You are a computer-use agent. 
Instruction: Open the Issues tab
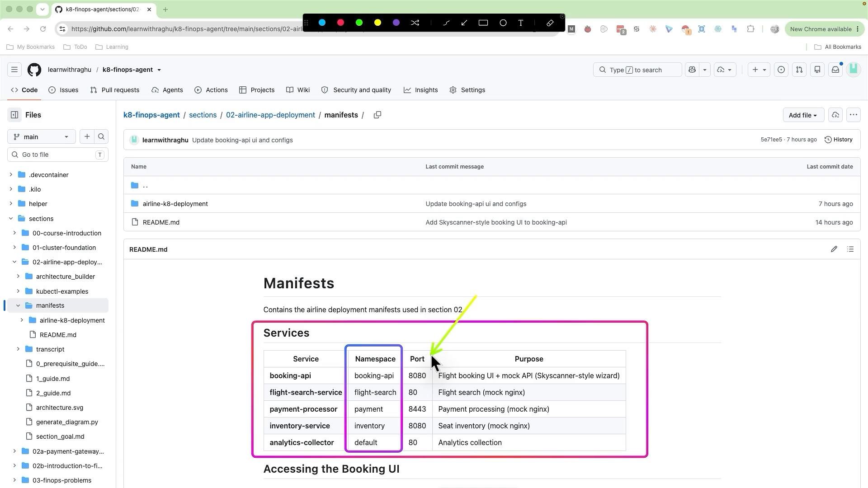click(63, 90)
